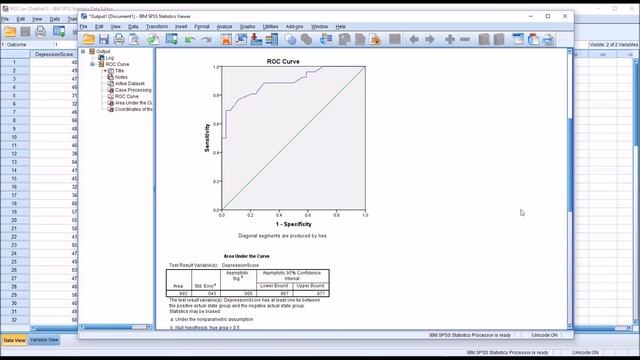The image size is (640, 360).
Task: Open the Insert menu
Action: click(181, 27)
